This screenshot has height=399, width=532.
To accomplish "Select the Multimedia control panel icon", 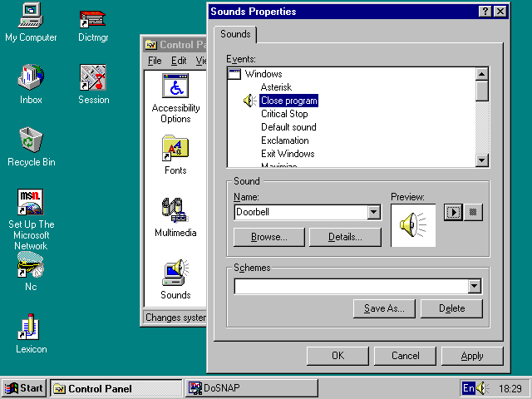I will point(175,211).
